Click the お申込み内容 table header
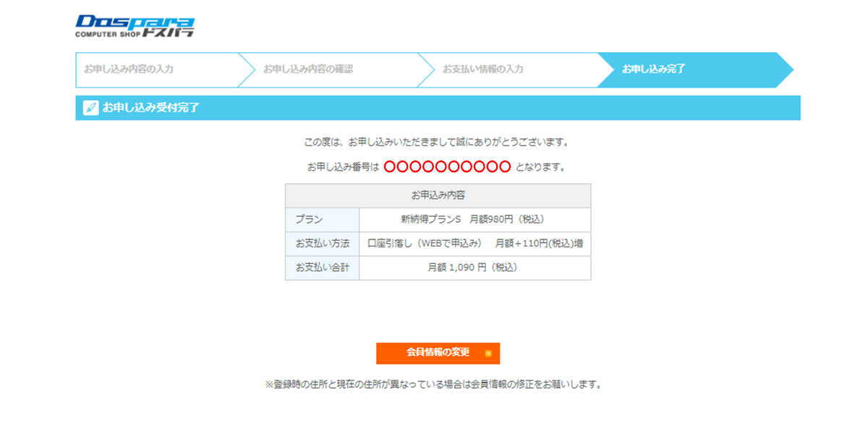This screenshot has width=868, height=439. tap(438, 195)
